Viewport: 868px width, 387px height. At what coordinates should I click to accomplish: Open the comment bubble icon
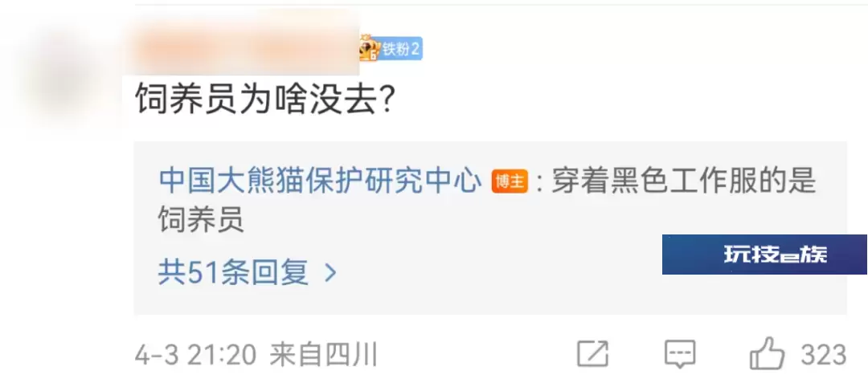[x=680, y=354]
